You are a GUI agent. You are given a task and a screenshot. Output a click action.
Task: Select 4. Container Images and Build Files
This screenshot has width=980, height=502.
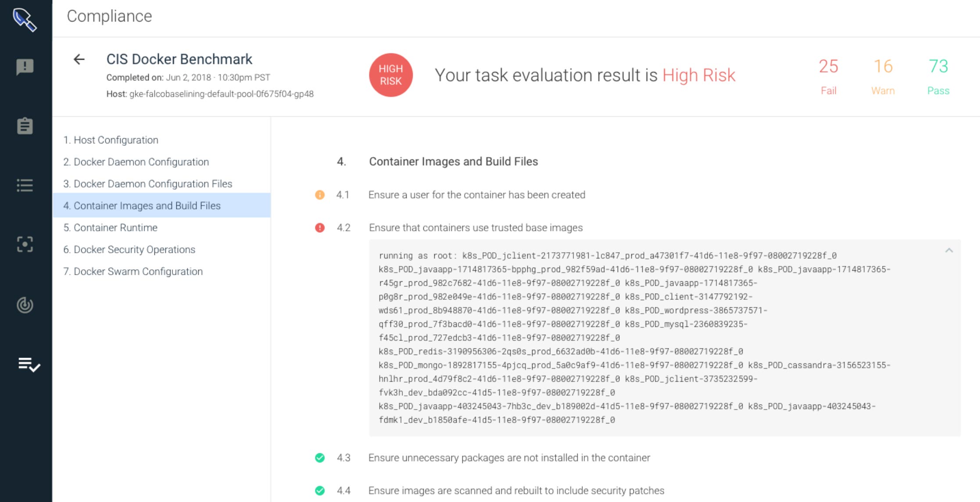point(161,205)
